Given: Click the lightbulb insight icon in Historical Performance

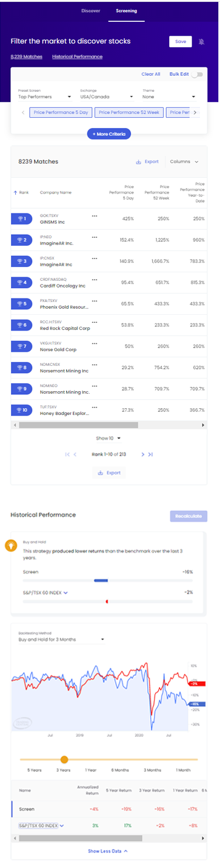Looking at the screenshot, I should (x=10, y=545).
